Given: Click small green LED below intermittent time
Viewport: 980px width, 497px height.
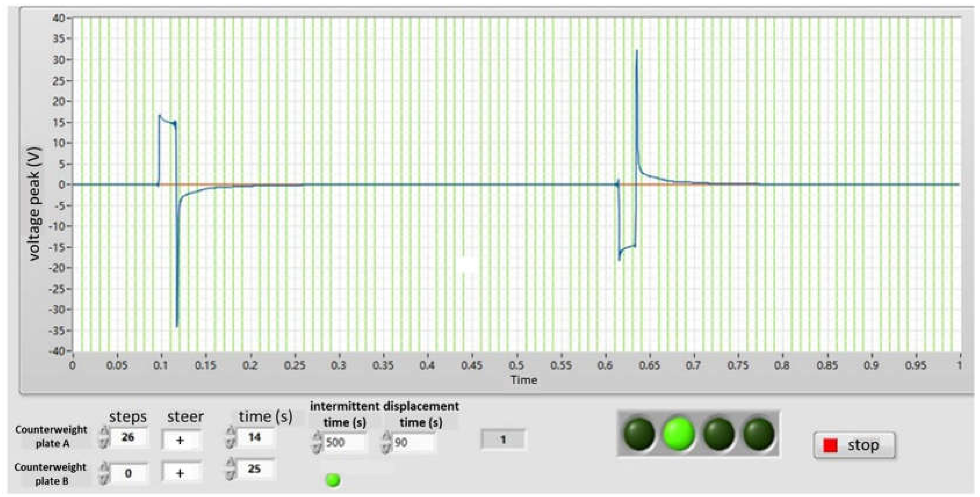Looking at the screenshot, I should [333, 480].
